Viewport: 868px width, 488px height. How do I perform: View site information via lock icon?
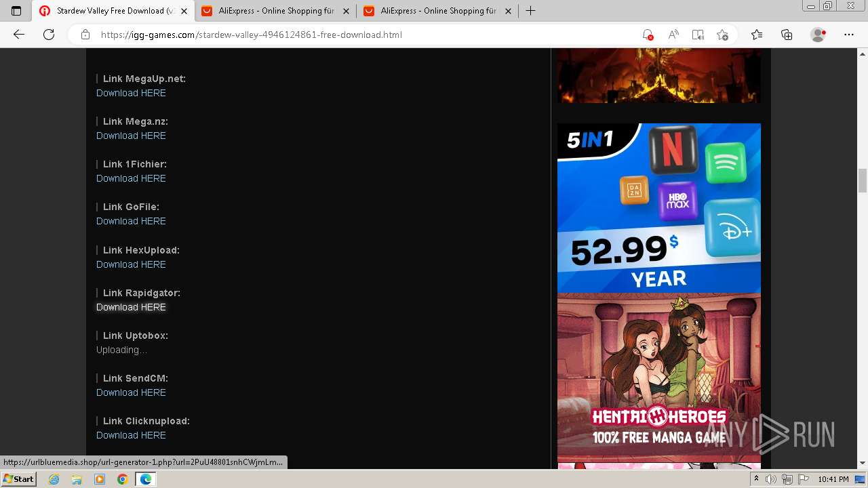[85, 35]
